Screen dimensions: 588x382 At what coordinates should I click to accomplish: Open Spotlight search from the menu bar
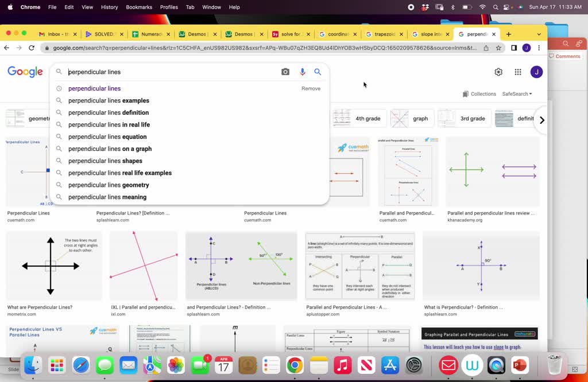tap(496, 7)
